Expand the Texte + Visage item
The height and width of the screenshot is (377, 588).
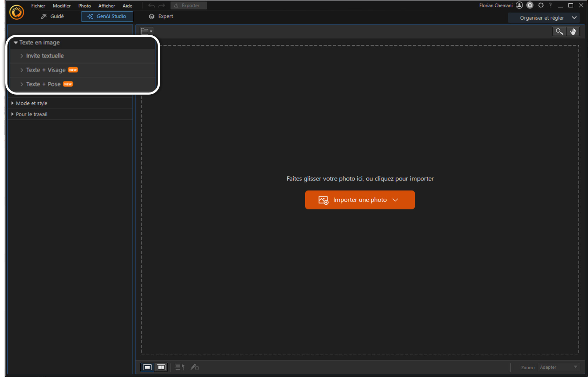pos(83,70)
